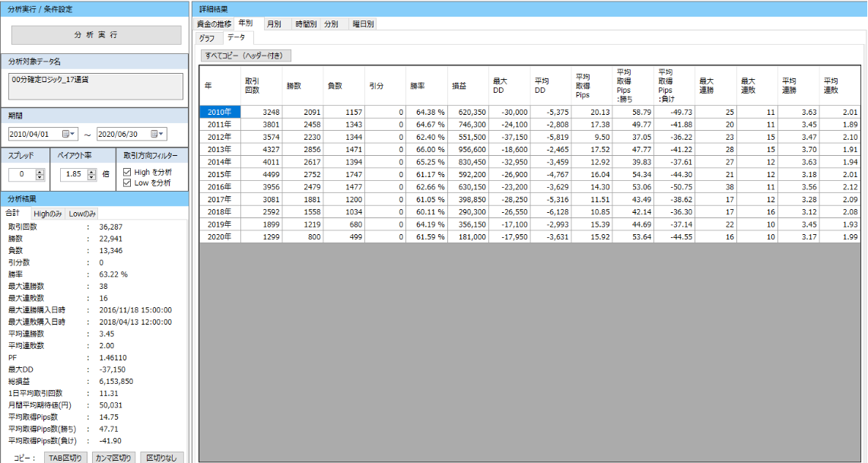Switch to the Highのみ results tab
The width and height of the screenshot is (868, 463).
pos(47,214)
